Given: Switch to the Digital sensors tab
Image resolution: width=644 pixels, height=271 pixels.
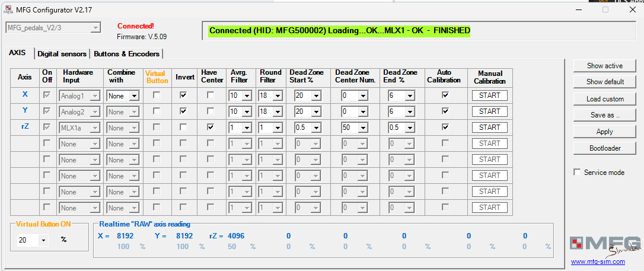Looking at the screenshot, I should (x=62, y=54).
